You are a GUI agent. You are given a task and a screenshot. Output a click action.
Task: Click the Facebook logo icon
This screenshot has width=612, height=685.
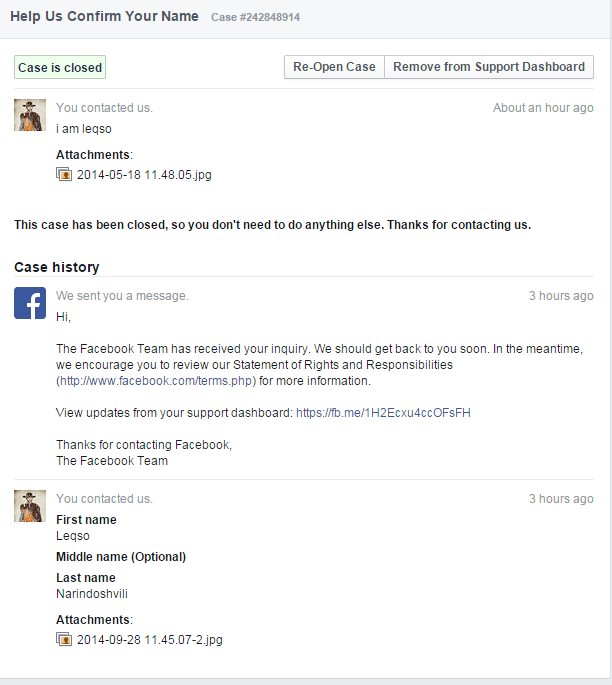tap(30, 303)
